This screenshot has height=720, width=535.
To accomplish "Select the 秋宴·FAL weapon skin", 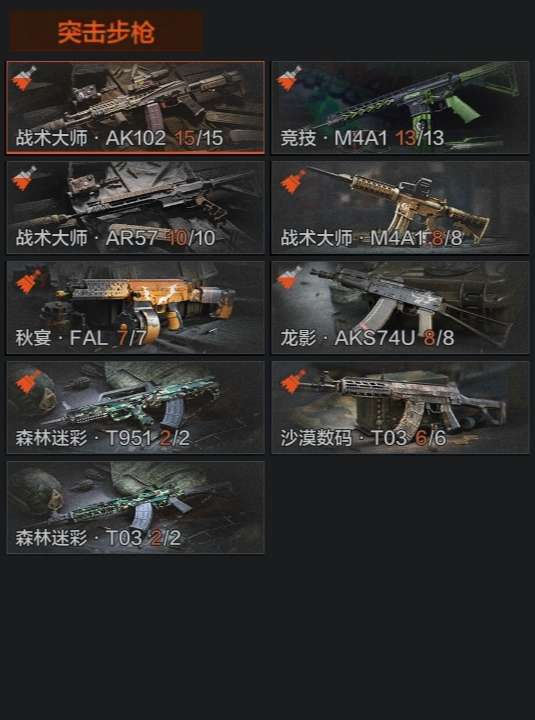I will [135, 307].
